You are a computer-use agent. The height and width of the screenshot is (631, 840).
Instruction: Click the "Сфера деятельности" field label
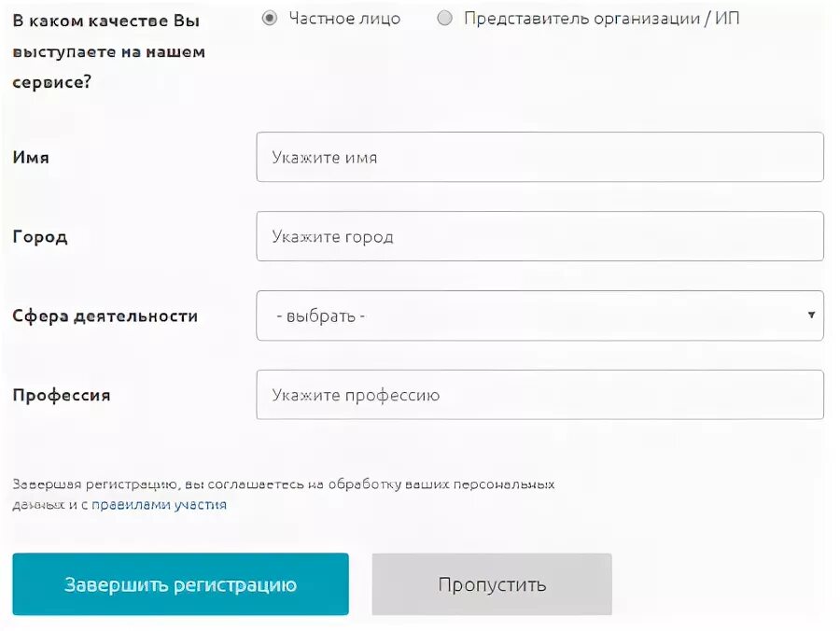click(105, 316)
